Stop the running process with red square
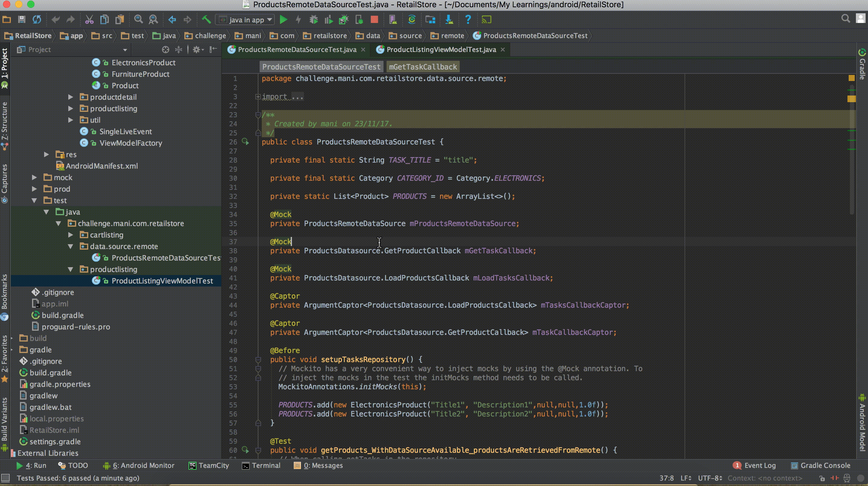 point(374,20)
